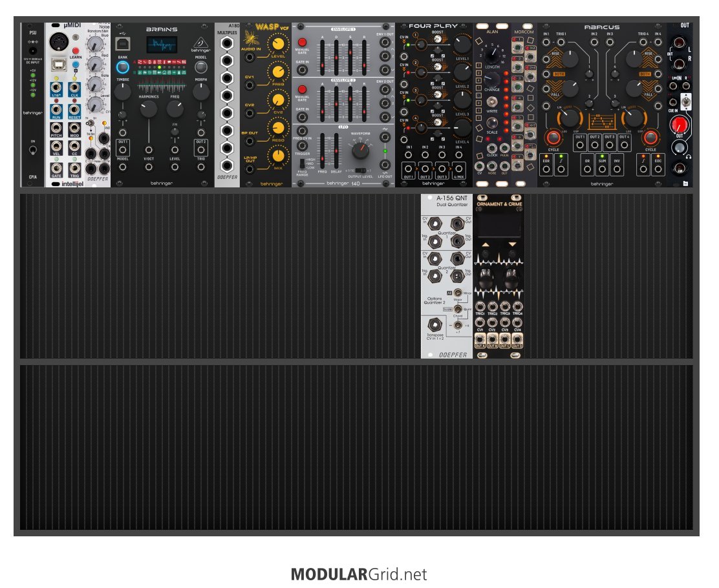Click the PITCH jack on µMIDI
Screen dimensions: 719x588
[x=56, y=127]
